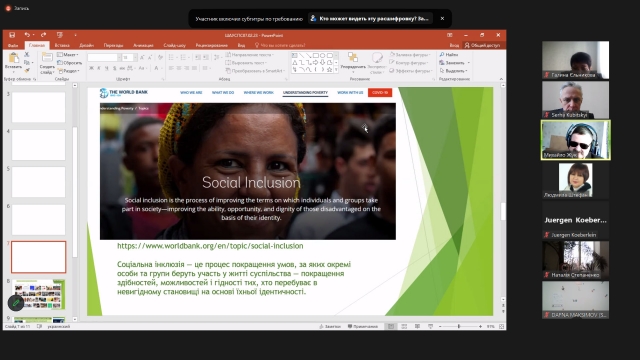Toggle strikethrough formatting

pos(122,68)
